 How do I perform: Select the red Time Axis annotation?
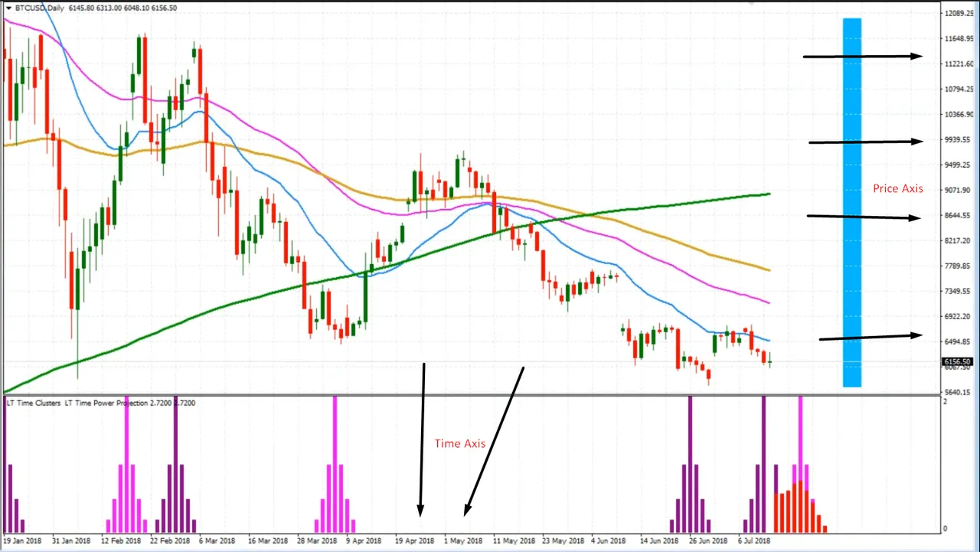click(460, 443)
